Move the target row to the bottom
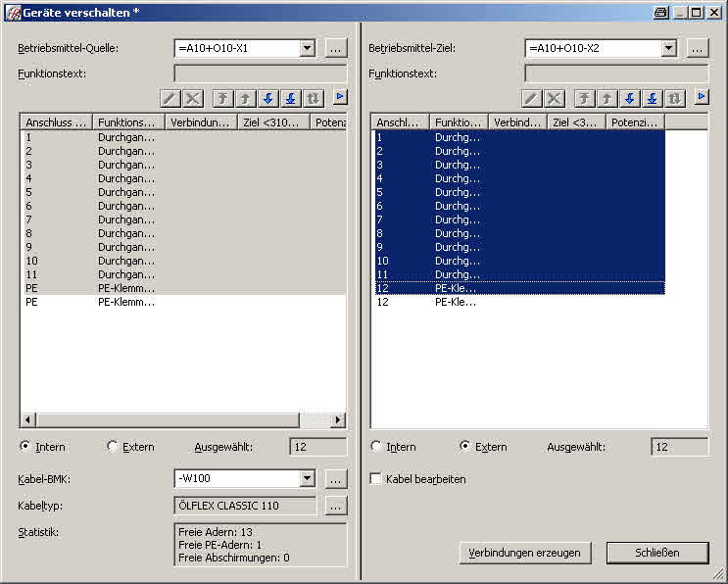The height and width of the screenshot is (584, 728). (x=653, y=98)
